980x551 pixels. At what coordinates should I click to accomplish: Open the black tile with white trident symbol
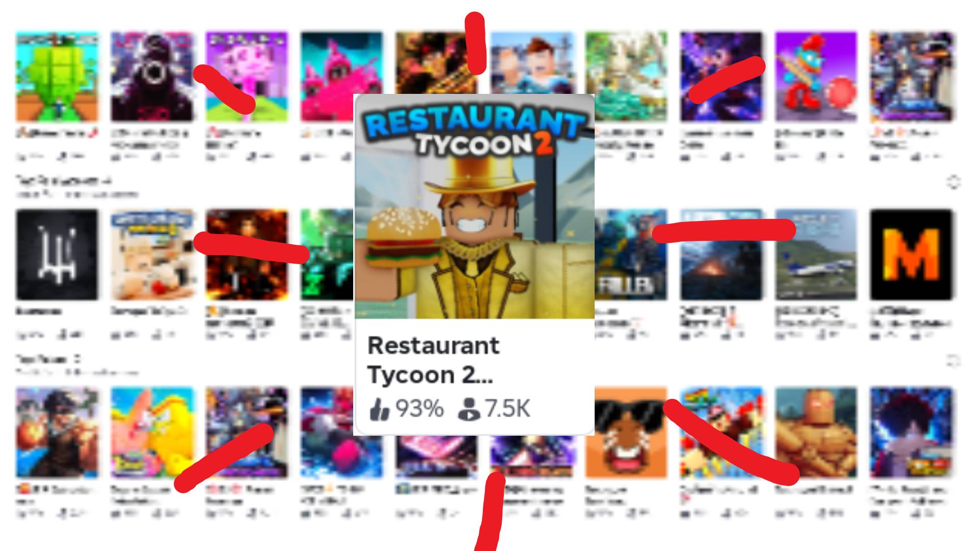click(57, 255)
